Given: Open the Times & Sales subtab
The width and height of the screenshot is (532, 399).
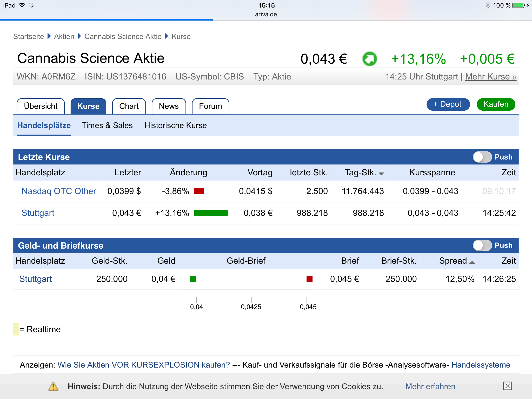Looking at the screenshot, I should 107,125.
